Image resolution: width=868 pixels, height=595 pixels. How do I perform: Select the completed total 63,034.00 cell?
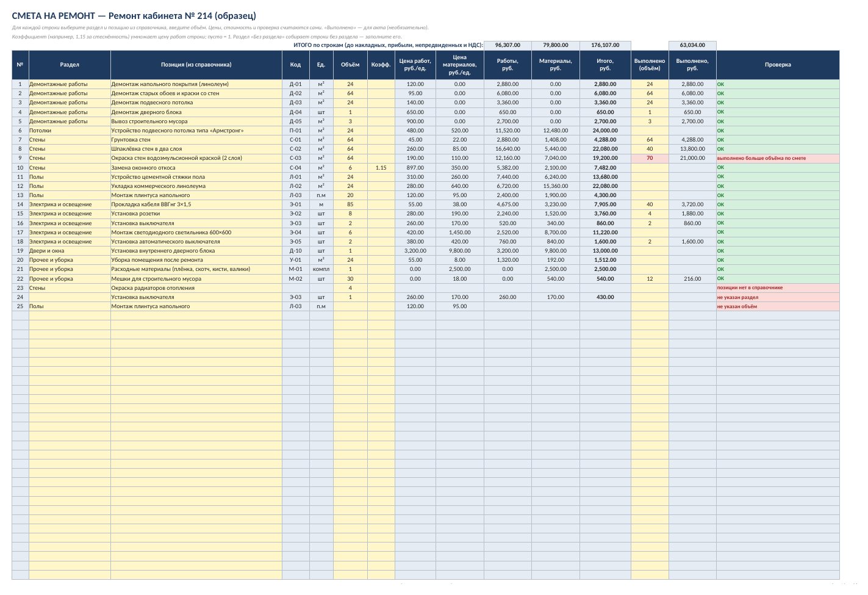pos(692,45)
